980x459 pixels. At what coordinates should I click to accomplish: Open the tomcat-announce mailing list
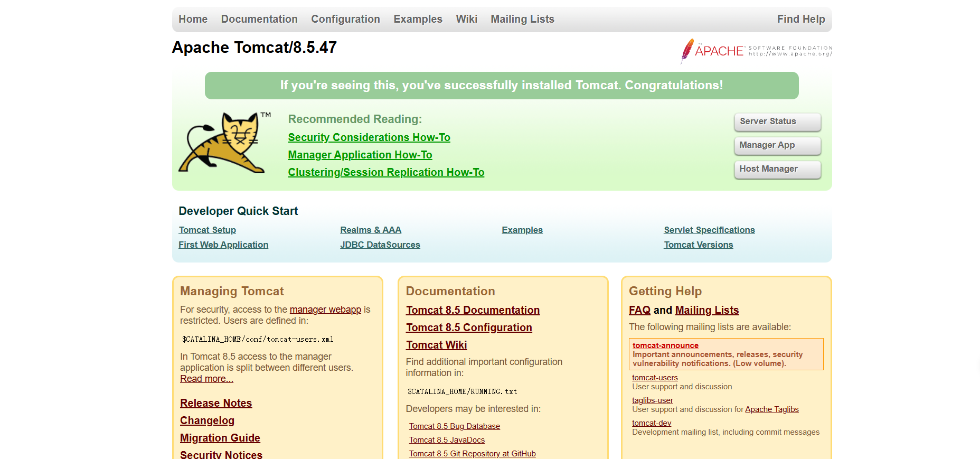(x=665, y=345)
